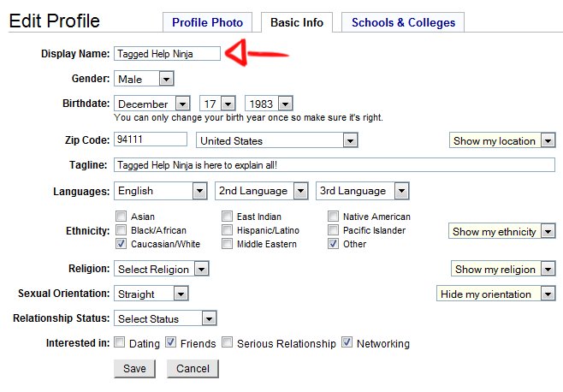Image resolution: width=563 pixels, height=392 pixels.
Task: Open the 2nd Language dropdown
Action: click(262, 191)
